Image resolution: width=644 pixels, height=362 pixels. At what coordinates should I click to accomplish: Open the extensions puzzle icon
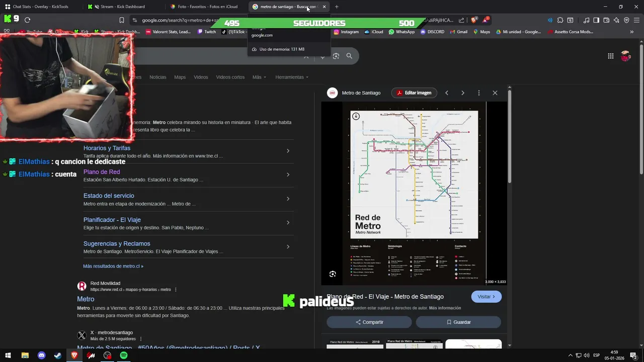tap(560, 20)
